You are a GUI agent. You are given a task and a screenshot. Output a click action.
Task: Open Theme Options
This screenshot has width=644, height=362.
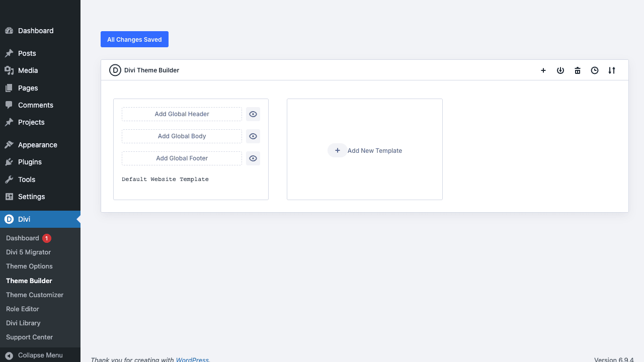(29, 266)
